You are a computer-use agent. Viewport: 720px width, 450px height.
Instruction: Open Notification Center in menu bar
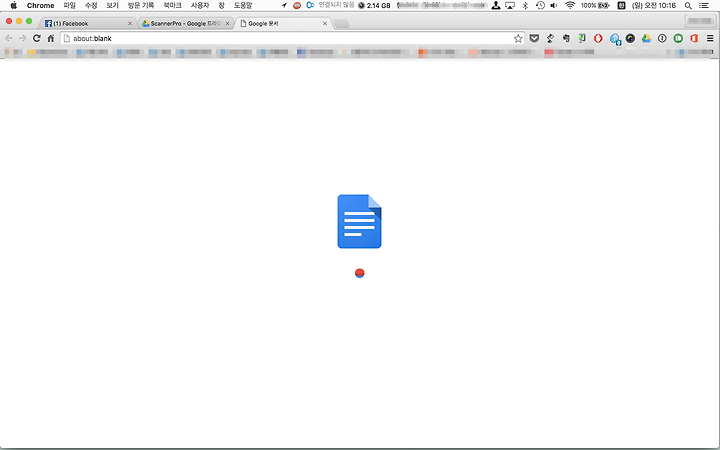click(703, 6)
